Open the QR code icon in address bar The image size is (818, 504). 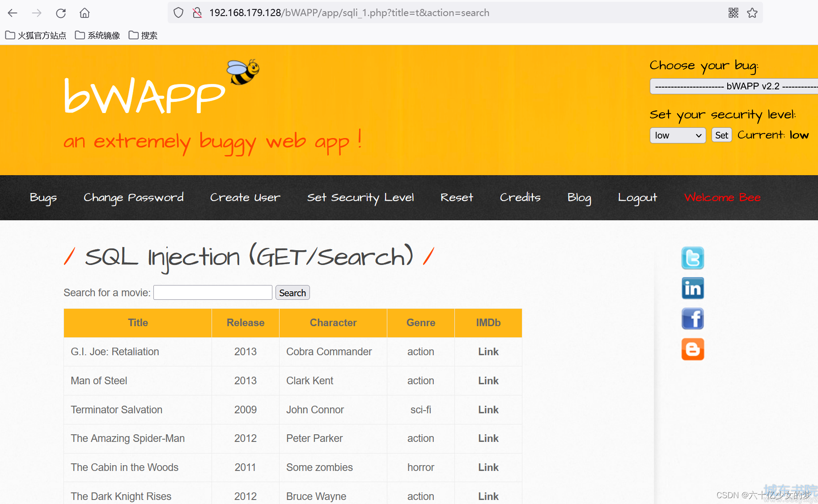733,13
